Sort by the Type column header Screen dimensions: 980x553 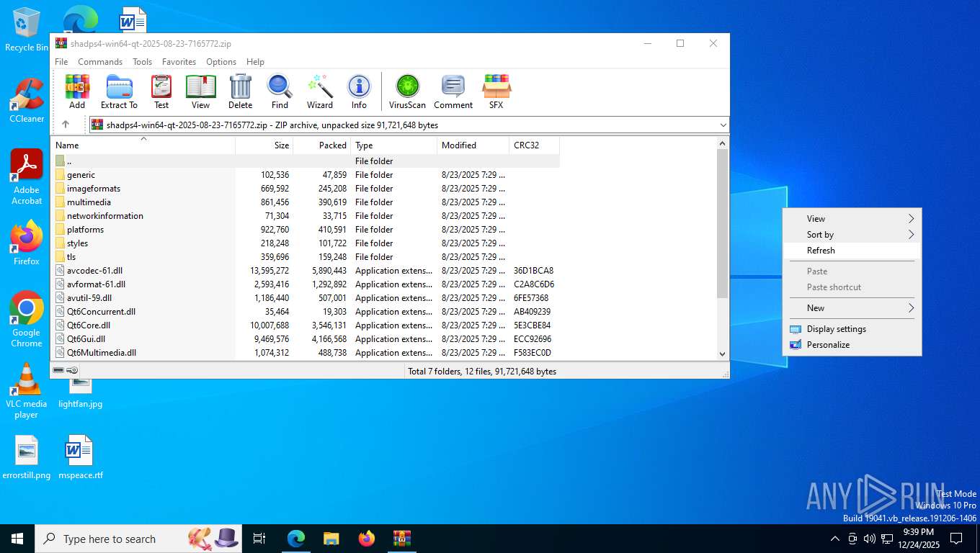pyautogui.click(x=393, y=145)
